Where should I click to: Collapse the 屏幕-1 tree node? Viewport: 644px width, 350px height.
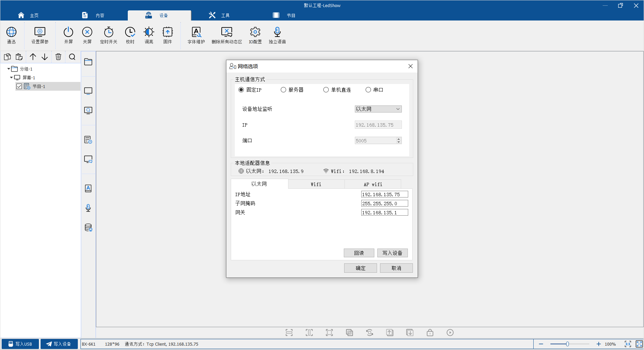coord(11,78)
